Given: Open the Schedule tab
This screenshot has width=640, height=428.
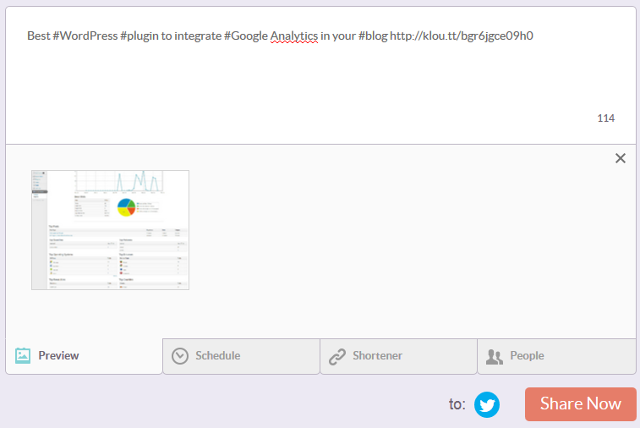Looking at the screenshot, I should [241, 356].
